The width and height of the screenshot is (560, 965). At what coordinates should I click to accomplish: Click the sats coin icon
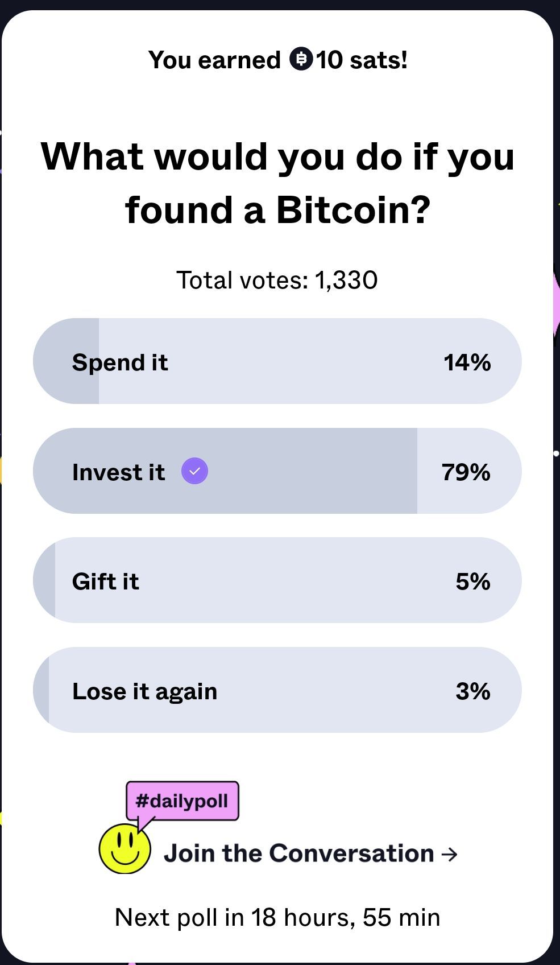pos(301,59)
